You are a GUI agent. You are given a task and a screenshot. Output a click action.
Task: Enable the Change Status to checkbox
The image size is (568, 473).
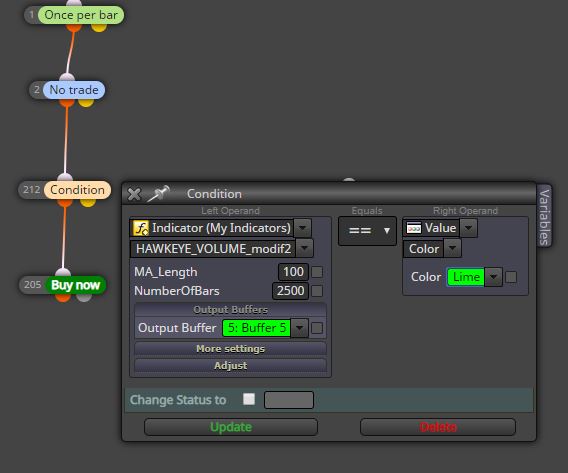pyautogui.click(x=249, y=399)
